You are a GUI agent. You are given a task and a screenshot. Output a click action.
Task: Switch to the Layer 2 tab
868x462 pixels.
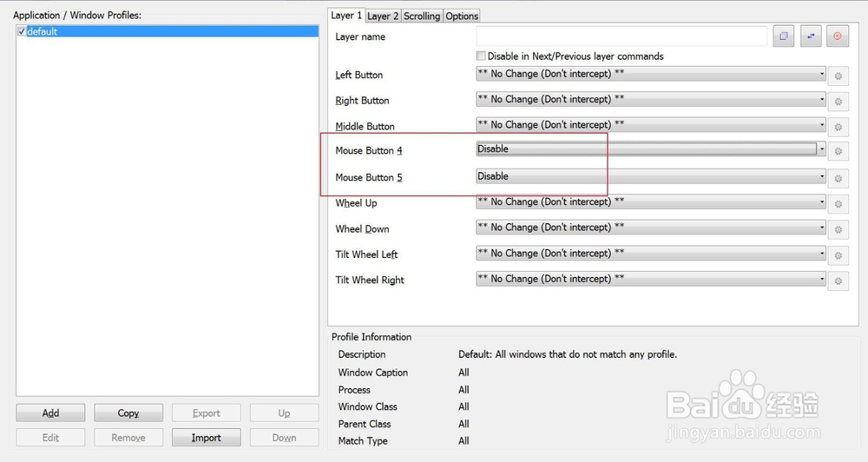(x=383, y=16)
